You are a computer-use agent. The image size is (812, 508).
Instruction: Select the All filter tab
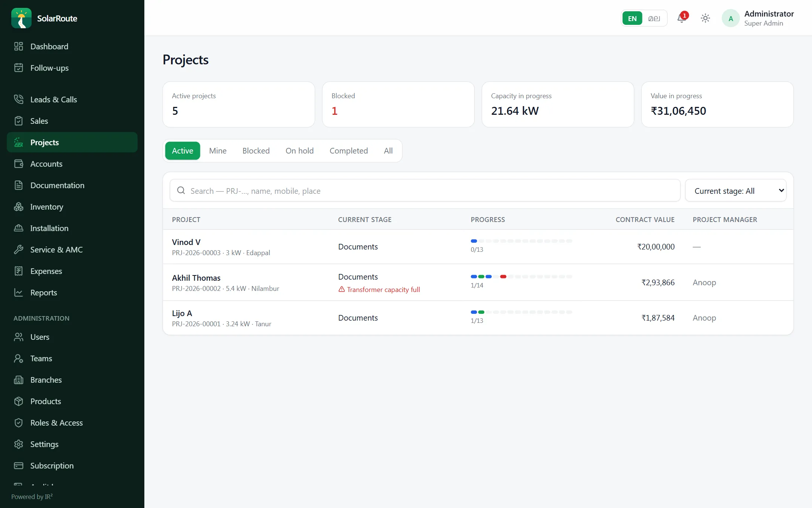coord(388,151)
